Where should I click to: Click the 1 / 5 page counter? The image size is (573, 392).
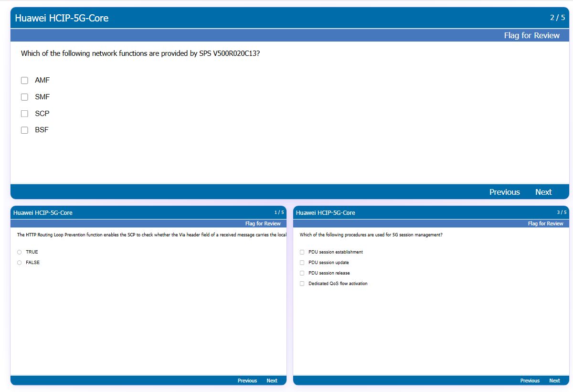(279, 212)
